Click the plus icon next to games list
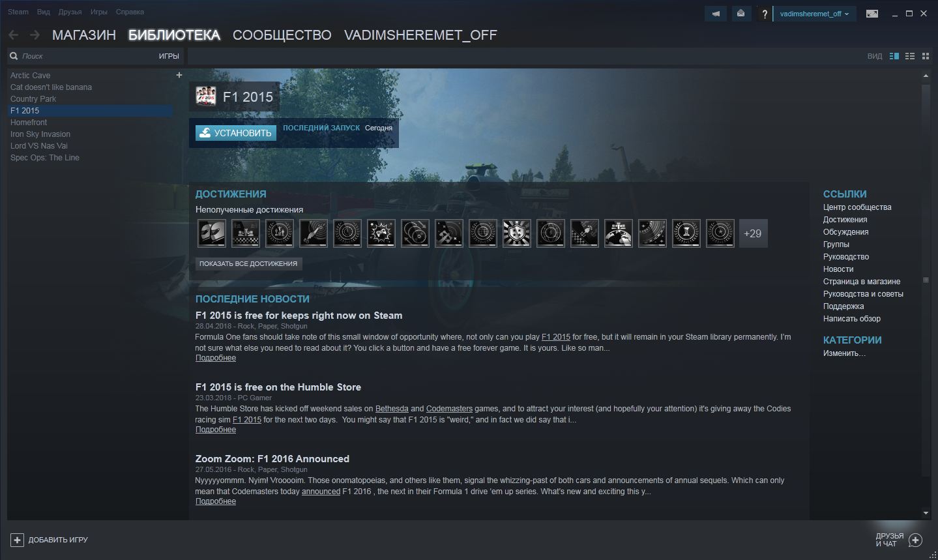The width and height of the screenshot is (938, 560). click(179, 75)
